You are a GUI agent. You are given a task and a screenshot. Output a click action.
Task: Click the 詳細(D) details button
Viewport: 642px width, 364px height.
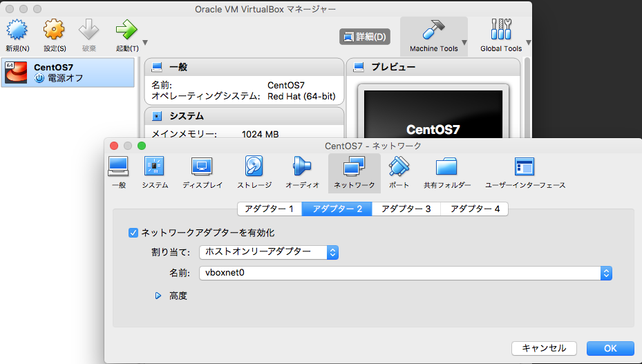[x=365, y=37]
